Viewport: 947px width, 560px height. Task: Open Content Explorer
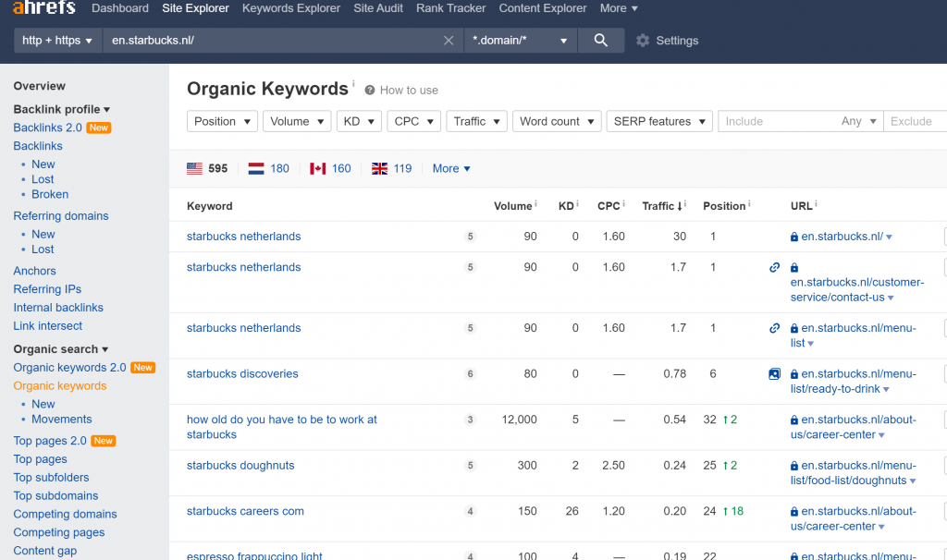pos(542,7)
